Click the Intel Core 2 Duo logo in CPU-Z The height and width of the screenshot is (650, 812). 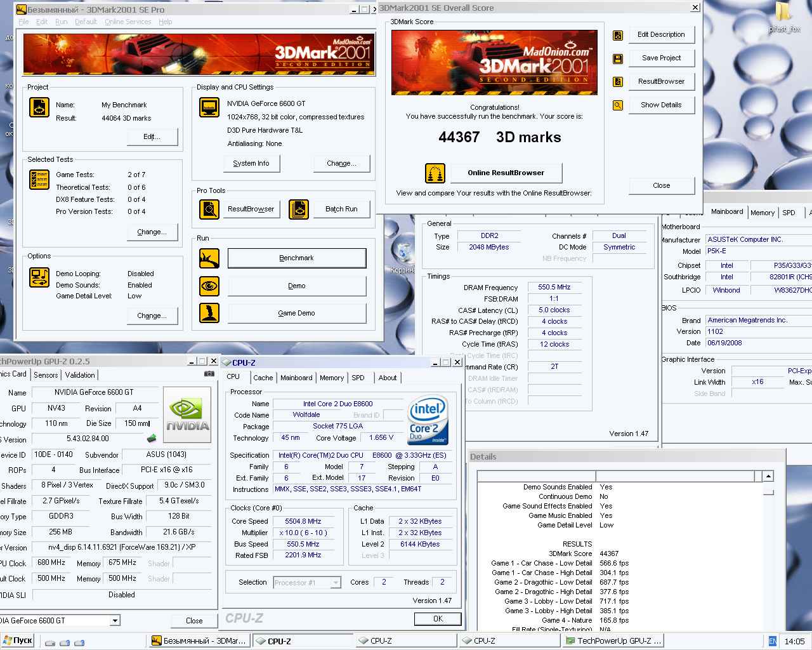428,420
